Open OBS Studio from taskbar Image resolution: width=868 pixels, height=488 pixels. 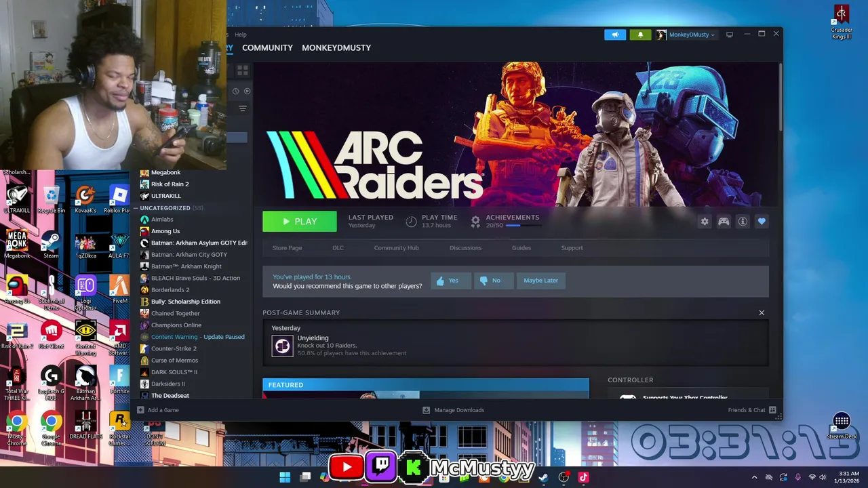(564, 477)
